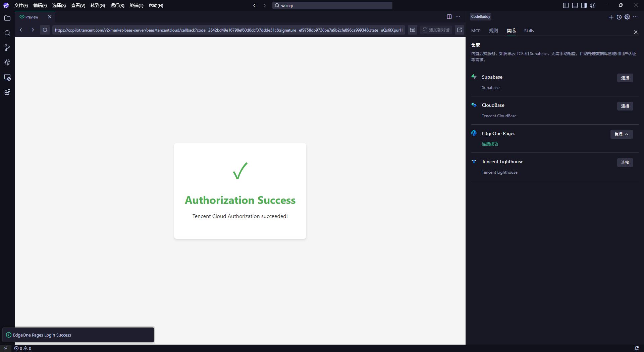
Task: Open the Run and Debug icon
Action: pyautogui.click(x=7, y=62)
